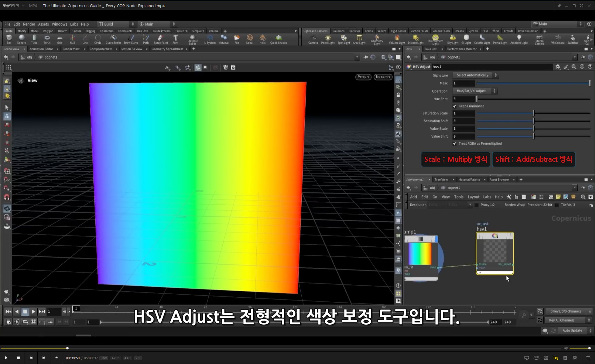Screen dimensions: 595x364
Task: Create a Helix from the shelf
Action: click(262, 39)
